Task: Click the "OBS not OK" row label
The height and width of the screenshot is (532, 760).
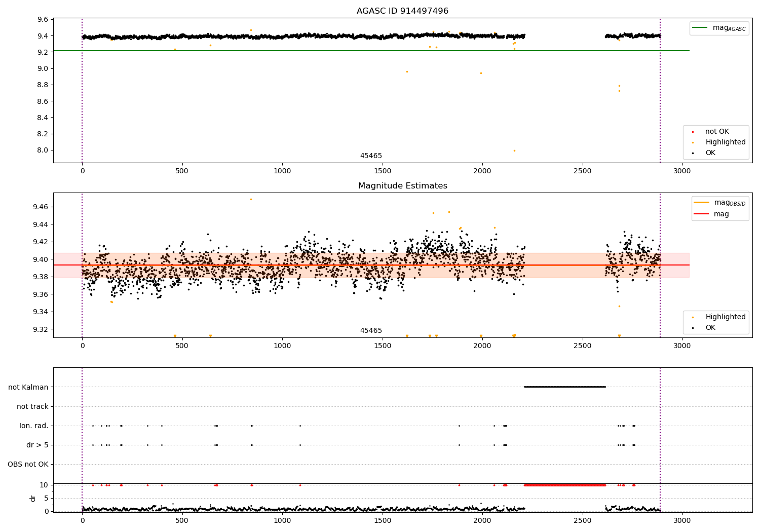Action: (x=28, y=464)
